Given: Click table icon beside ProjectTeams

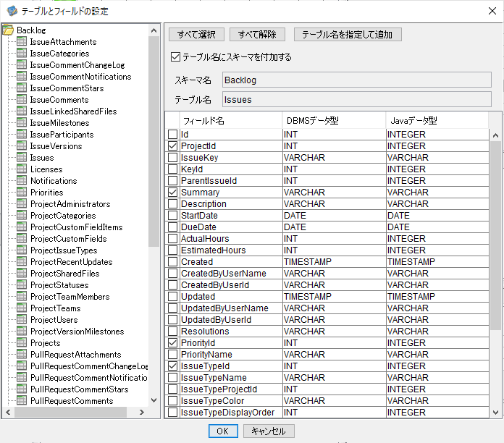Looking at the screenshot, I should coord(22,308).
